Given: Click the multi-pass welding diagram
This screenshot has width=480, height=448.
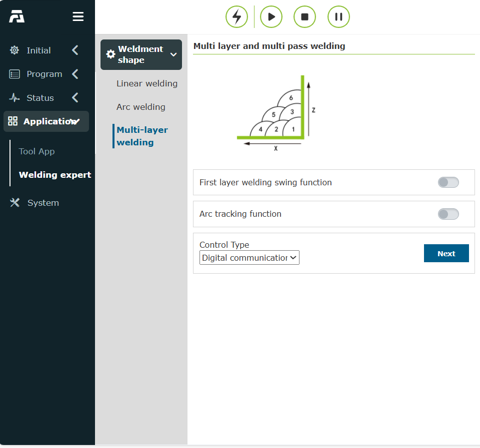Looking at the screenshot, I should click(276, 113).
